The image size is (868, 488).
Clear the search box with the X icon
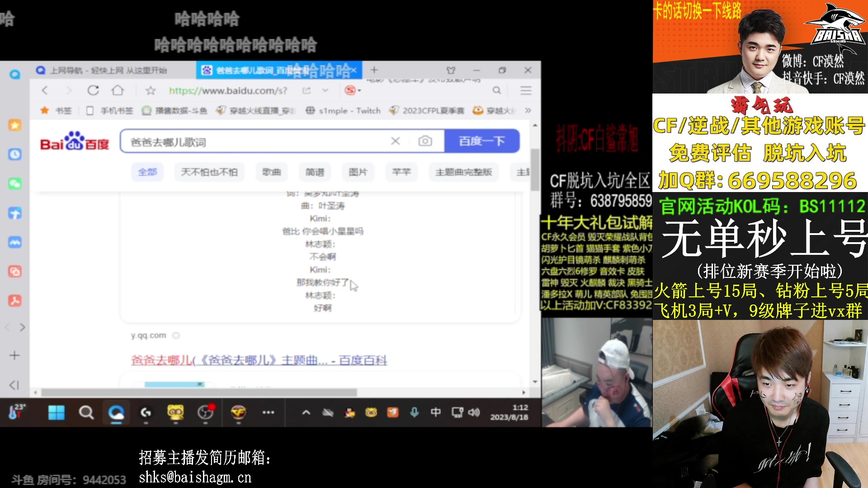[x=396, y=141]
